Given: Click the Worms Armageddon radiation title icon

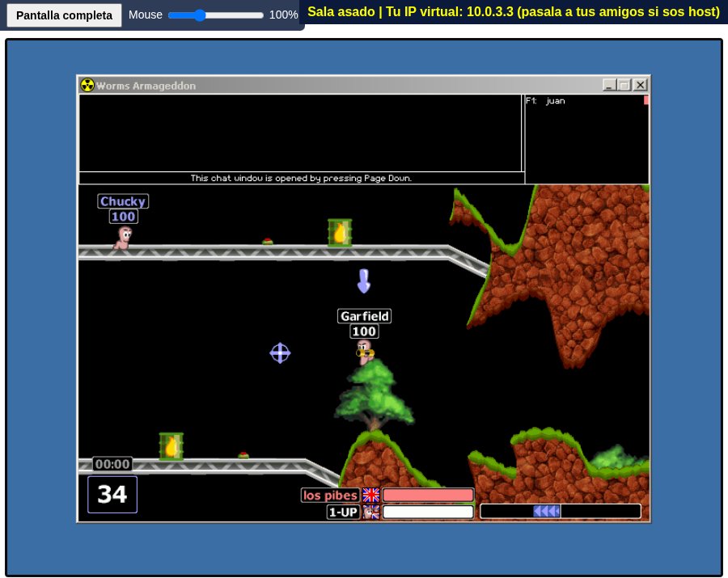Looking at the screenshot, I should pos(87,86).
